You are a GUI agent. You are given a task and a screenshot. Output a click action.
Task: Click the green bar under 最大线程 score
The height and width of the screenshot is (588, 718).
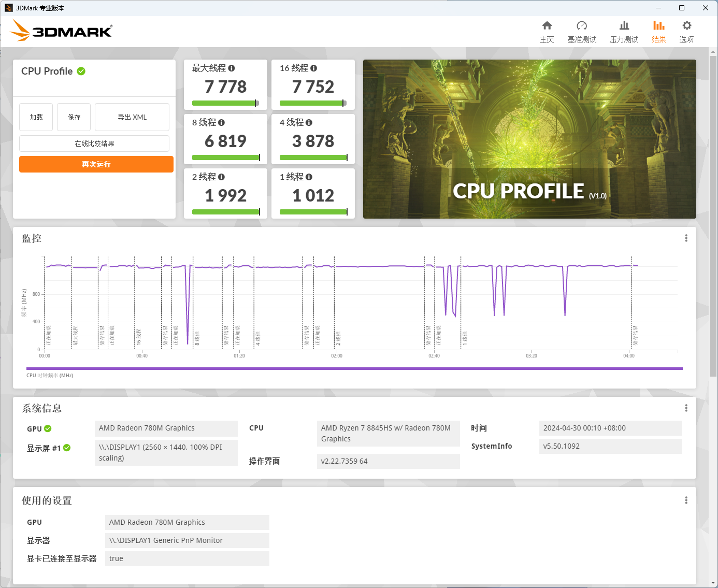(225, 103)
